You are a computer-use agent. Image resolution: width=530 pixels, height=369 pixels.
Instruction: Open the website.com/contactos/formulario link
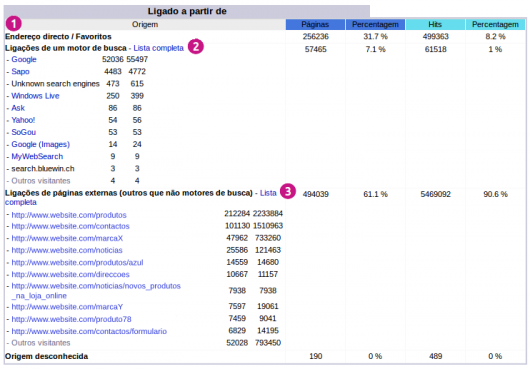pos(89,331)
